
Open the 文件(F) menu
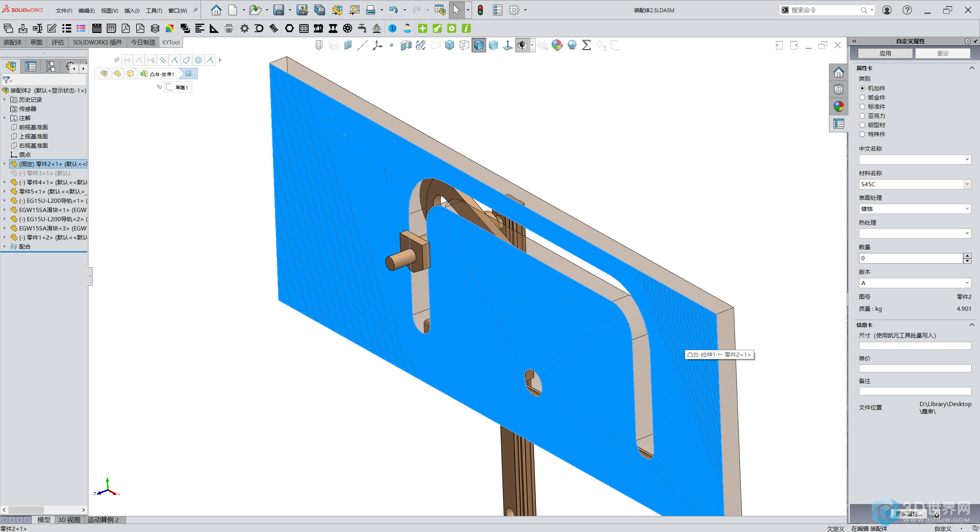64,11
